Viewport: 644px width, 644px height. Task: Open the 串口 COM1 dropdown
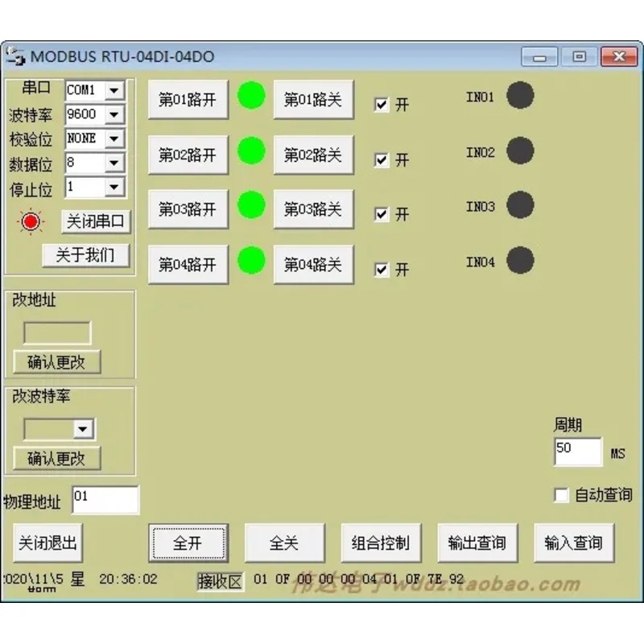[x=114, y=90]
